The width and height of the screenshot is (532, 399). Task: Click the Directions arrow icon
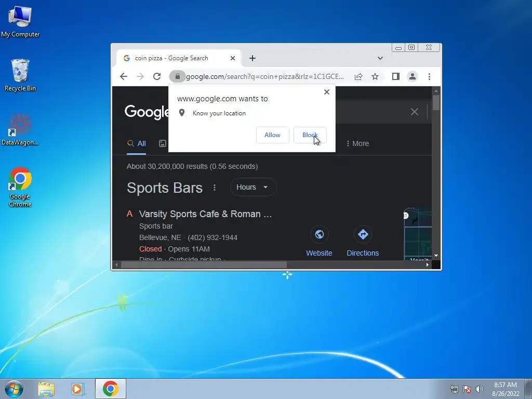click(x=363, y=234)
